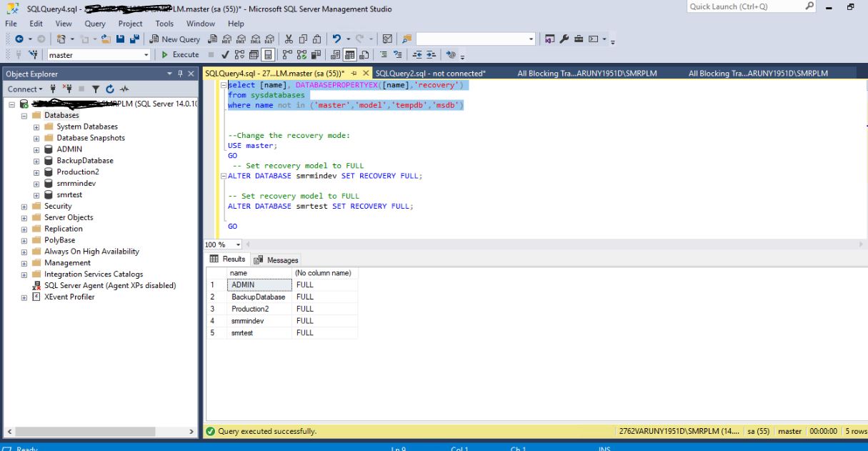Open a New Query window
Screen dimensions: 868x451
click(x=175, y=39)
